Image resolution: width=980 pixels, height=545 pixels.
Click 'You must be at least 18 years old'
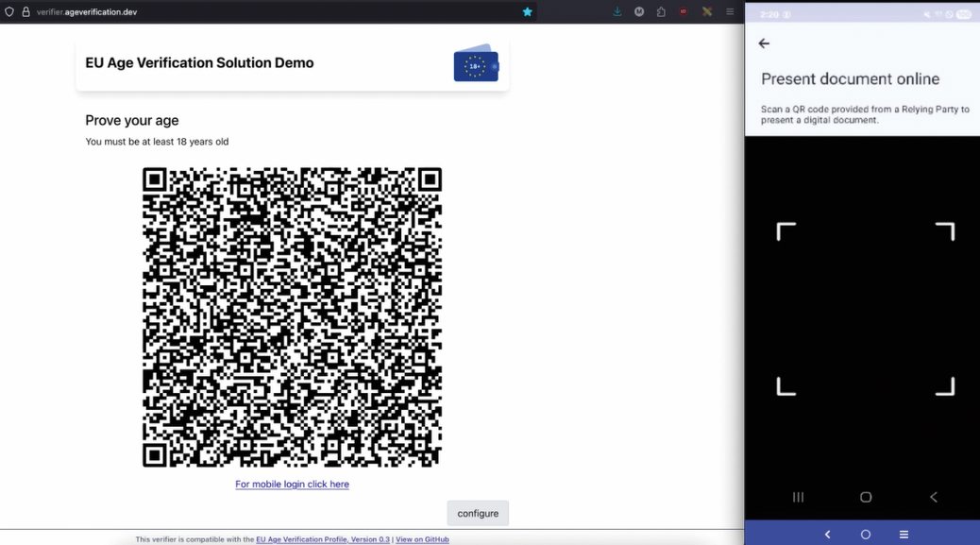[x=157, y=142]
